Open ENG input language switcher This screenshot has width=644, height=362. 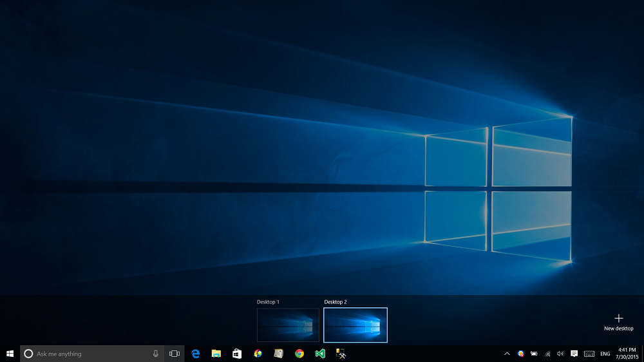click(605, 354)
